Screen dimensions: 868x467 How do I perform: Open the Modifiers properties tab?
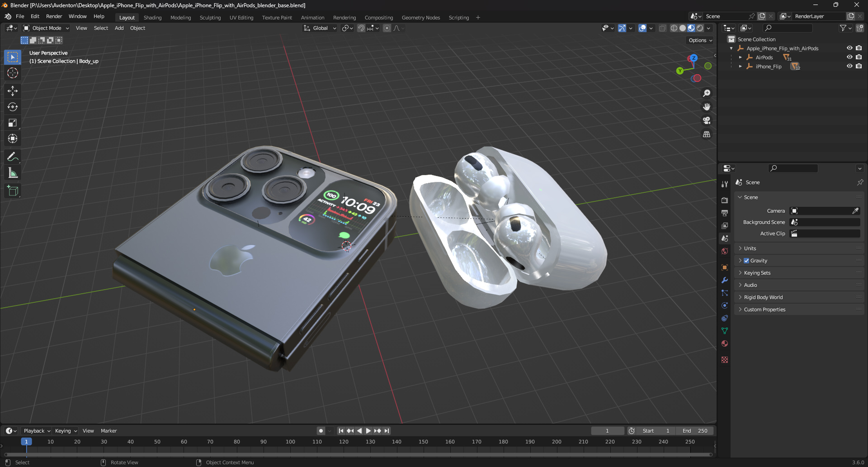tap(725, 280)
